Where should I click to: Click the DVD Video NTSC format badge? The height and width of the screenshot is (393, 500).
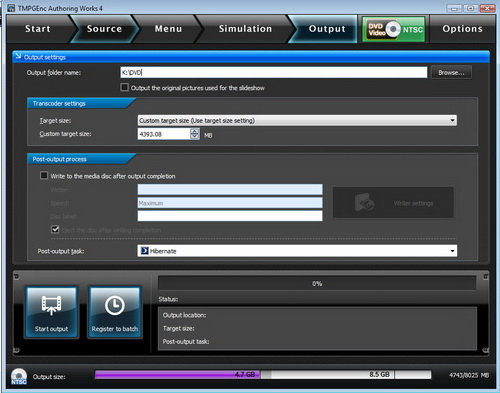(394, 29)
